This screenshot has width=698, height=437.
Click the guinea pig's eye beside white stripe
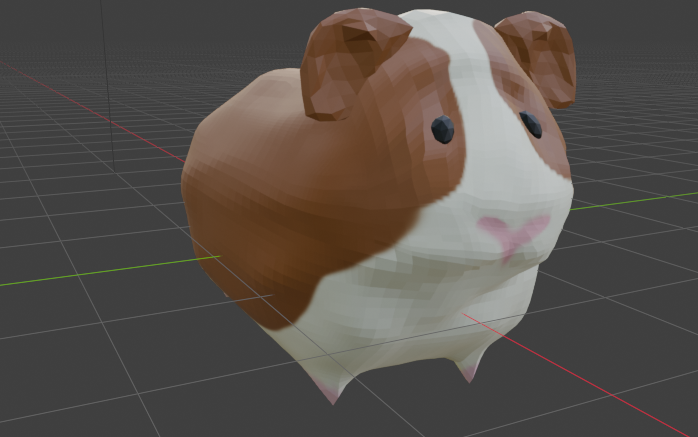[x=531, y=124]
